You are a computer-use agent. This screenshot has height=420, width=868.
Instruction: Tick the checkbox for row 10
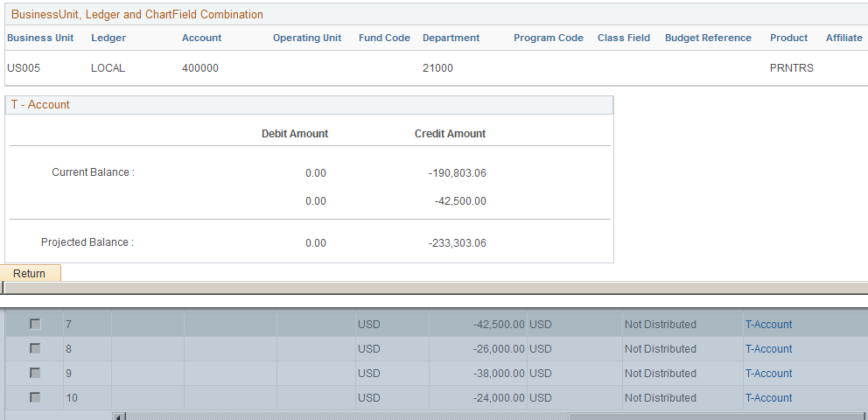(35, 397)
